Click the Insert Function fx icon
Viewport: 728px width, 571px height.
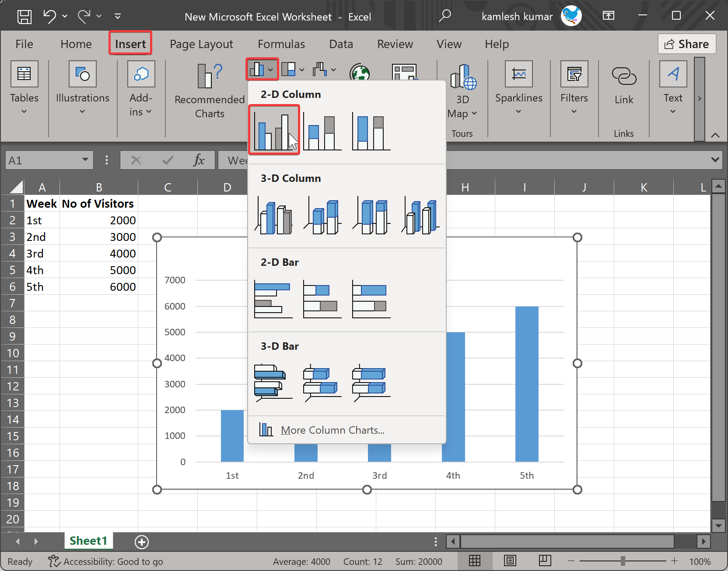[199, 160]
